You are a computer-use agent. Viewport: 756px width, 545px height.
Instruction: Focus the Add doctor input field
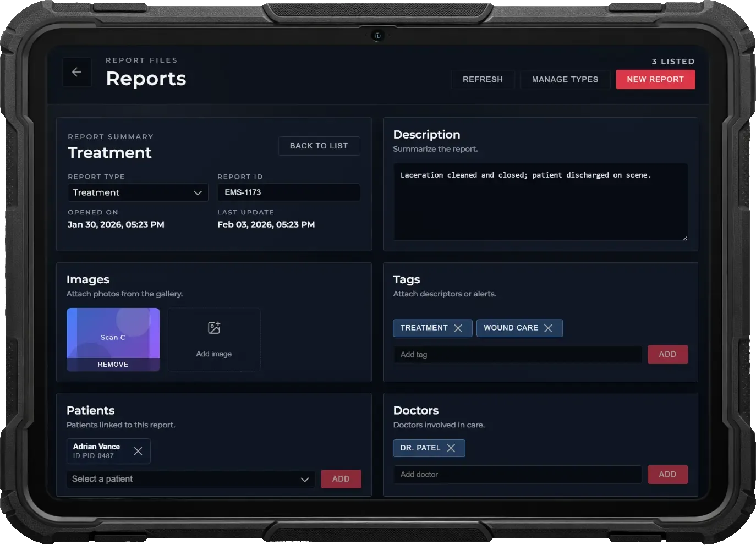517,475
